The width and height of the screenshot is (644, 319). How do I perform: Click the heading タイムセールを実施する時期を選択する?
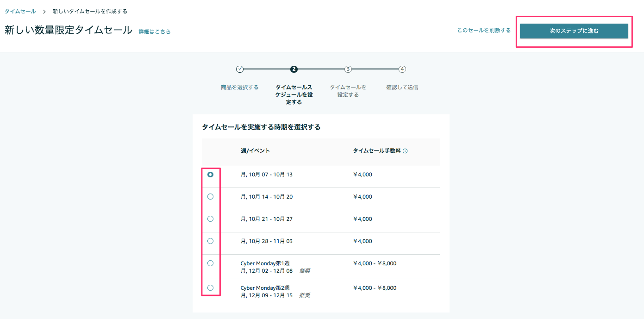coord(261,127)
